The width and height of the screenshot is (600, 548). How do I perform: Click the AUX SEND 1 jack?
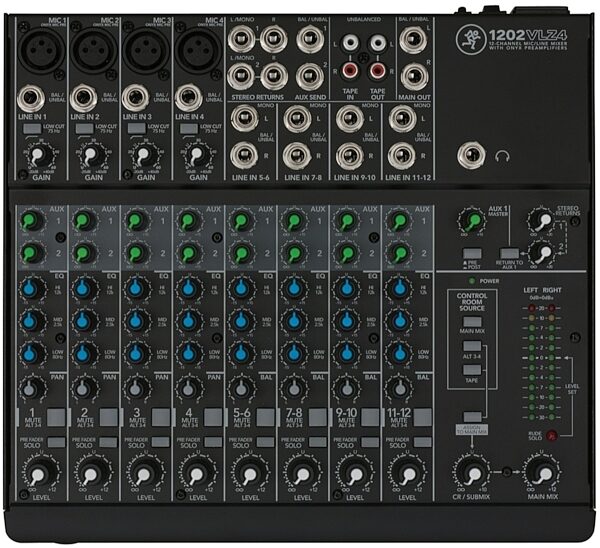click(310, 38)
